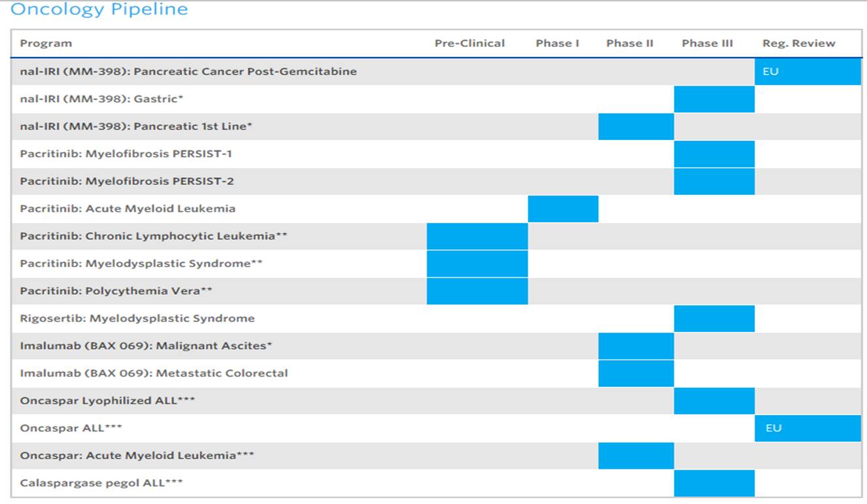
Task: Click Pre-Clinical bar for Pacritinib Polycythemia Vera
Action: (x=477, y=291)
